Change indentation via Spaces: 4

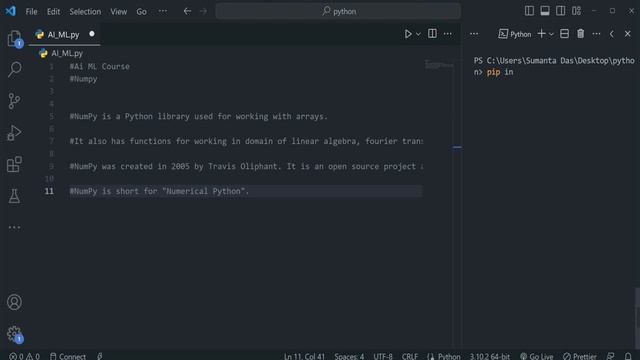349,356
